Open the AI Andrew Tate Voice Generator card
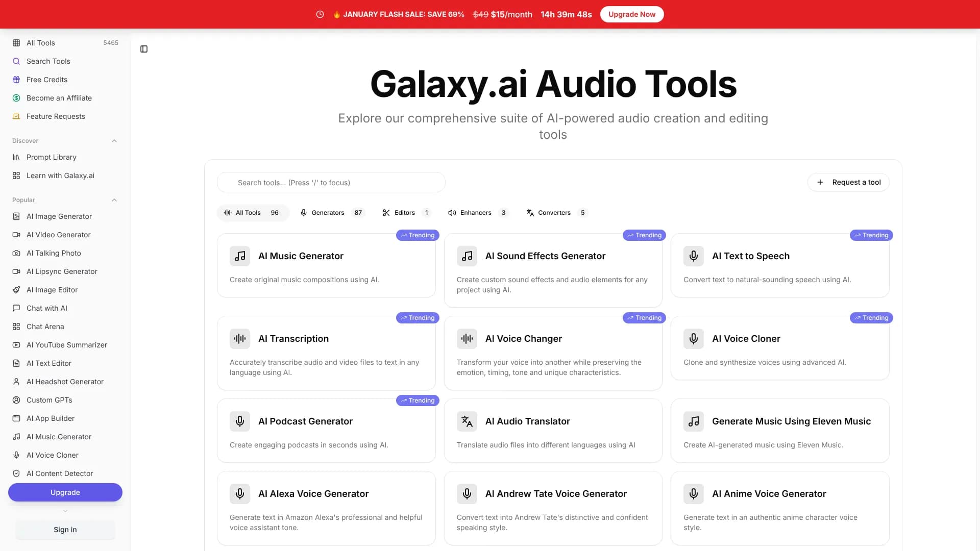Image resolution: width=980 pixels, height=551 pixels. [x=553, y=508]
